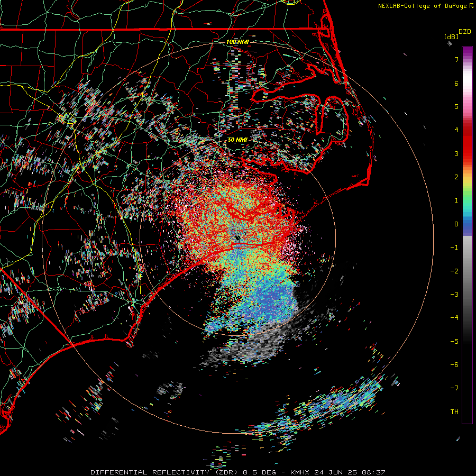Click the 0 value on the color scale

coord(456,224)
